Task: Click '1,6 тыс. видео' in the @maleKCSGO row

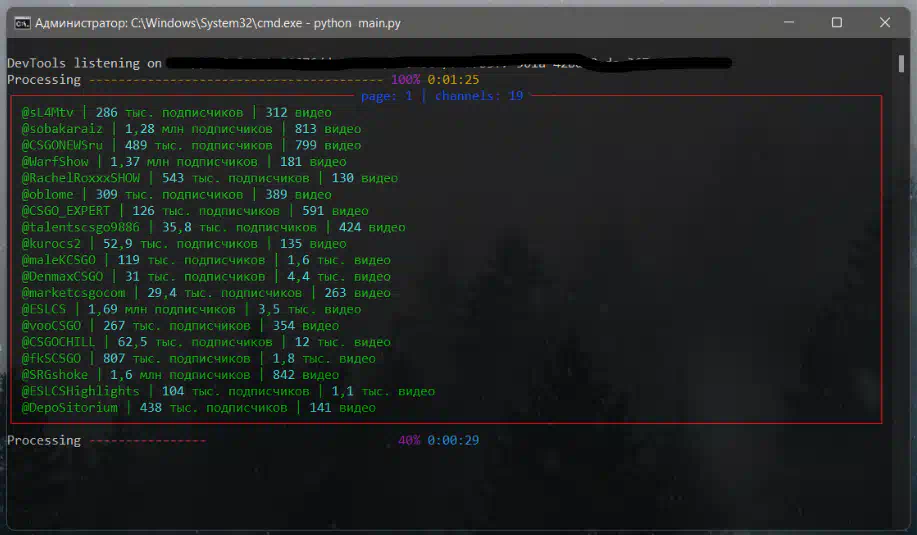Action: [339, 260]
